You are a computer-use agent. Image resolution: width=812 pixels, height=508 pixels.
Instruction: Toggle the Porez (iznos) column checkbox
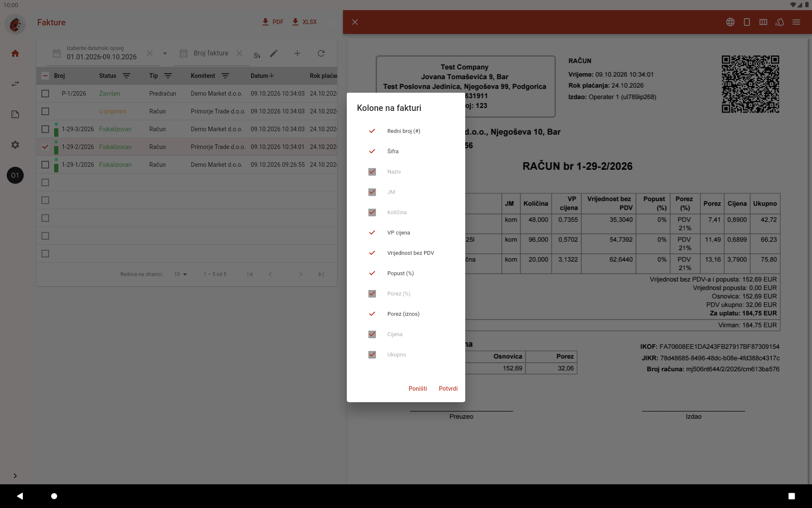click(372, 314)
